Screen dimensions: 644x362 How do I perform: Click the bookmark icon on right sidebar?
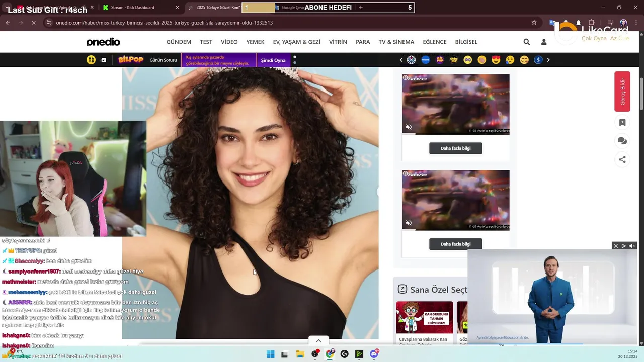click(x=622, y=123)
